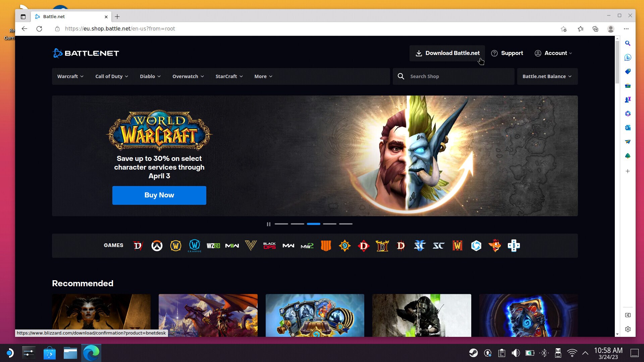Click the Search Shop field
644x362 pixels.
[453, 76]
